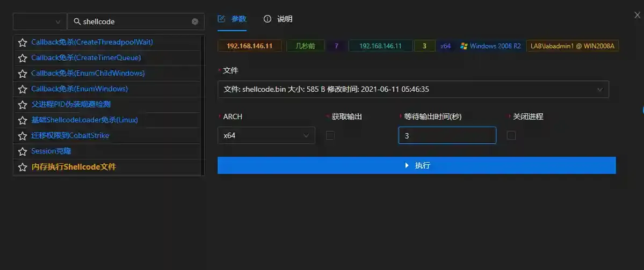644x270 pixels.
Task: Open the filter dropdown left of search
Action: (x=40, y=21)
